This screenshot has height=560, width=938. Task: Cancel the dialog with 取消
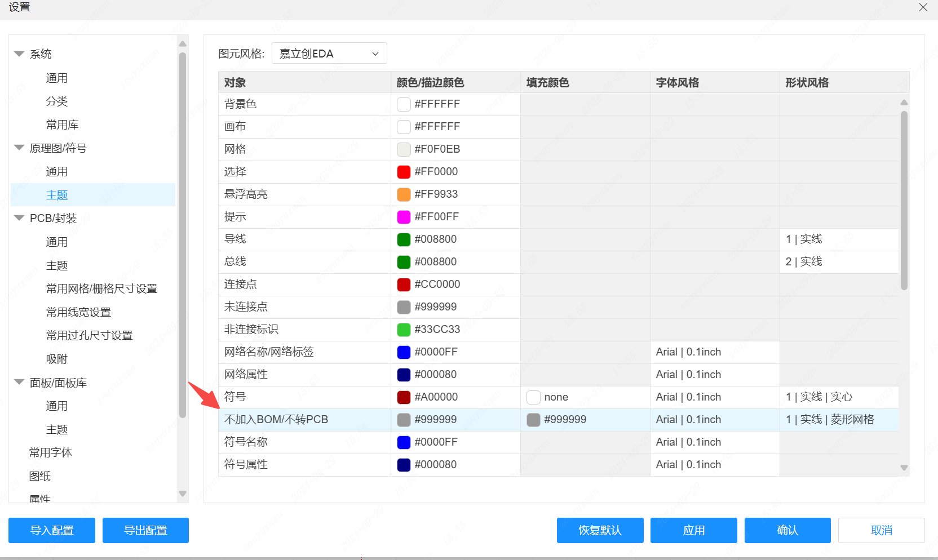(881, 530)
